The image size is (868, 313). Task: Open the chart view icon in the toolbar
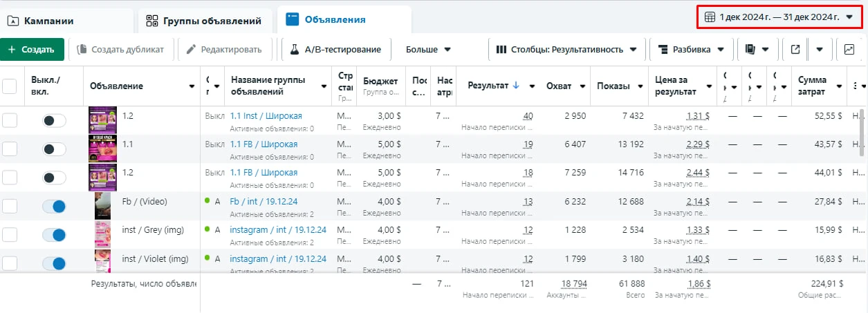pos(849,50)
